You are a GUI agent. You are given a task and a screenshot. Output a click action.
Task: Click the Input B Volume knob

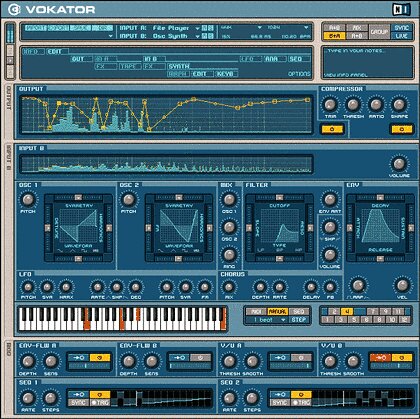tap(399, 164)
